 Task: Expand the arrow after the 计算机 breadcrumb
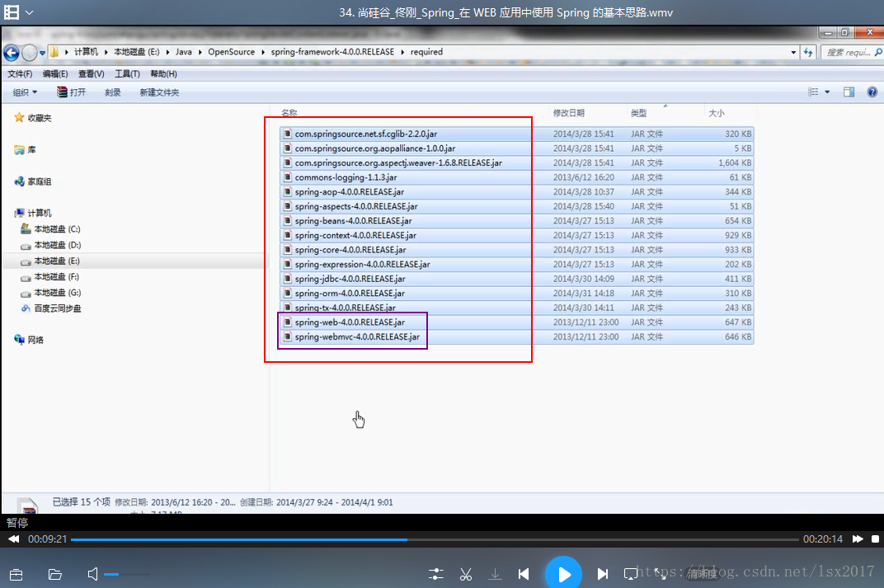106,52
